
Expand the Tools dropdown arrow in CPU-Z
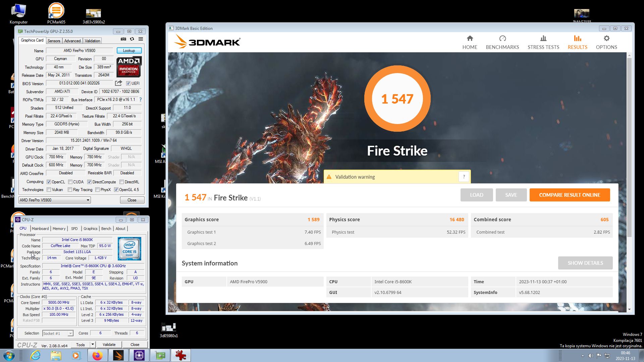click(x=93, y=345)
